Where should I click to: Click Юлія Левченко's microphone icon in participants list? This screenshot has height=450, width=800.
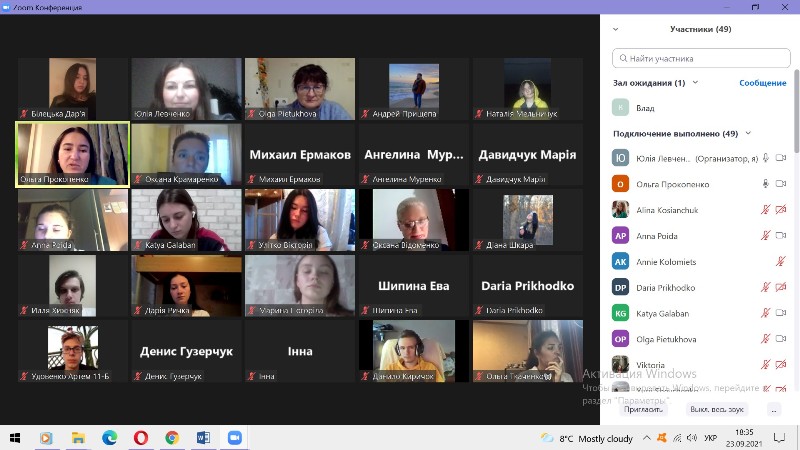pyautogui.click(x=765, y=158)
